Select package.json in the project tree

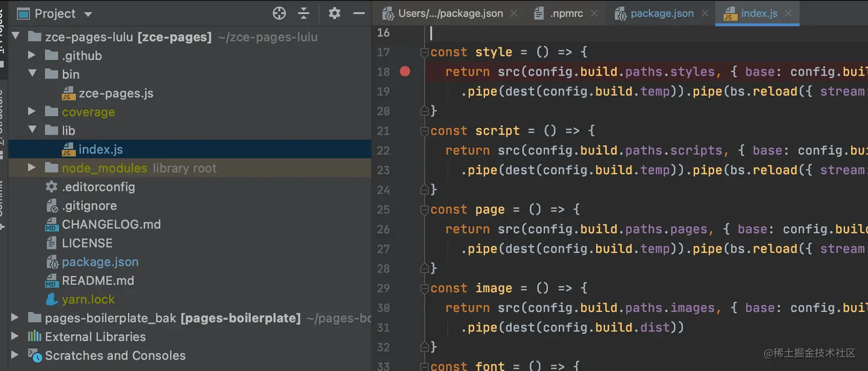click(x=100, y=262)
